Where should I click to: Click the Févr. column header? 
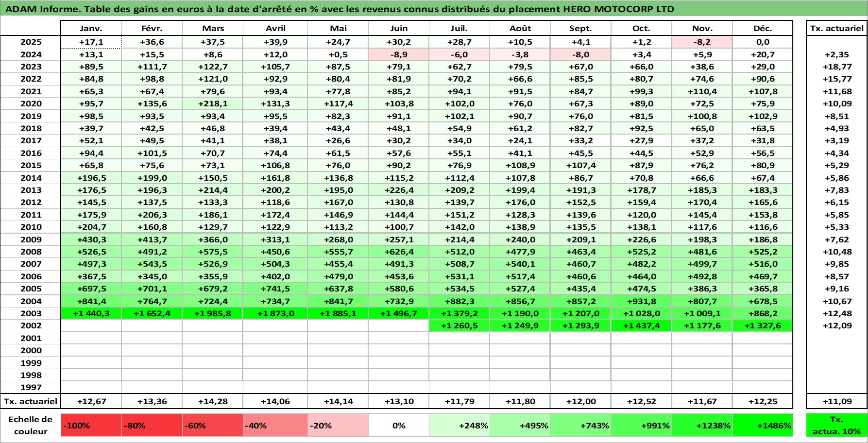pyautogui.click(x=152, y=28)
